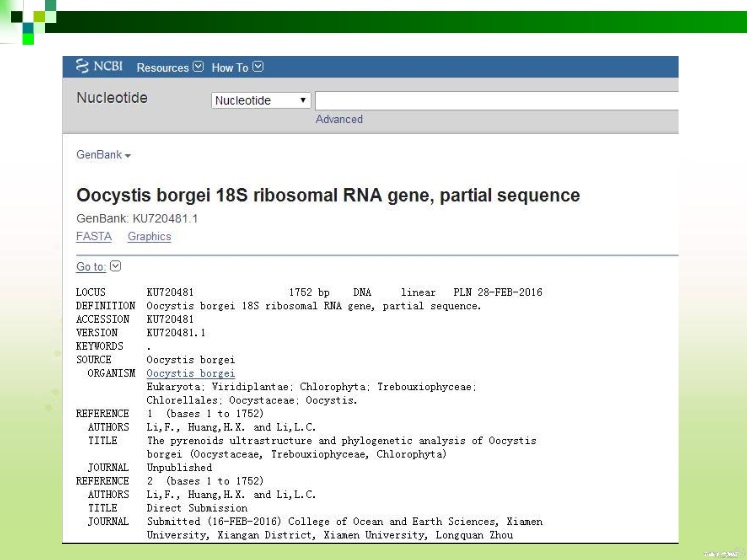Open the Resources menu

click(163, 67)
